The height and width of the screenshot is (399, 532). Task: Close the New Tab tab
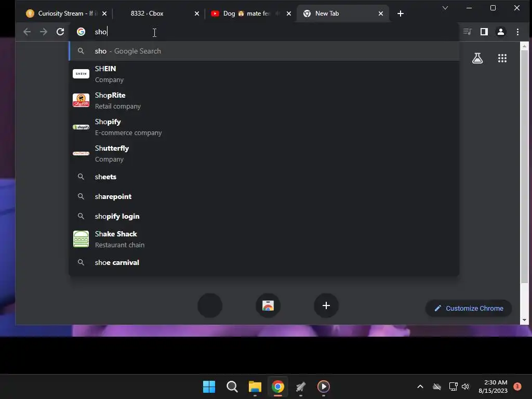(381, 14)
